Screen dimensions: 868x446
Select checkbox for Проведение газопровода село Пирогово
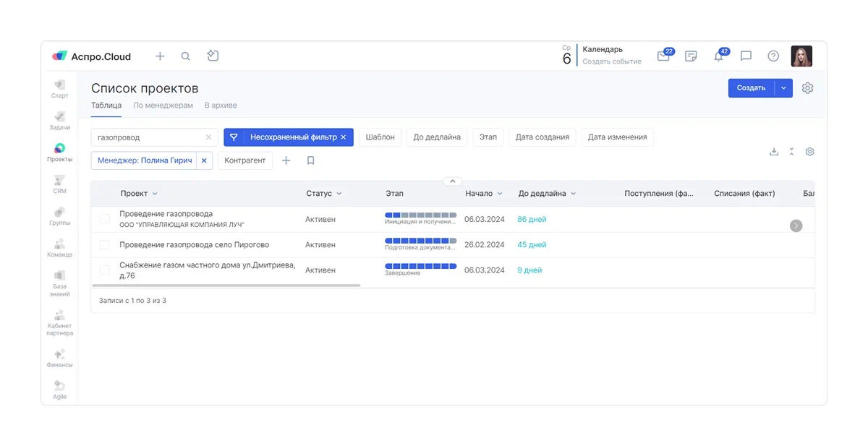point(105,245)
